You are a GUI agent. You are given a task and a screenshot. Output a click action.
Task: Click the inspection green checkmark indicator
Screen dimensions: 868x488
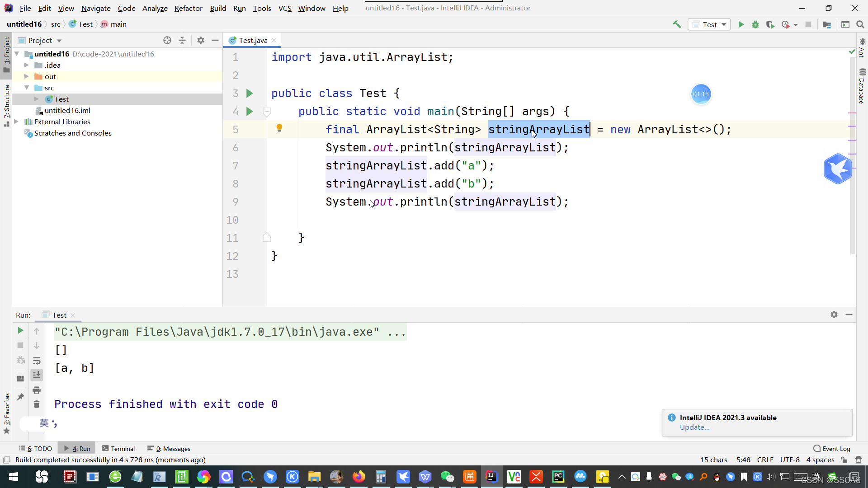(852, 52)
